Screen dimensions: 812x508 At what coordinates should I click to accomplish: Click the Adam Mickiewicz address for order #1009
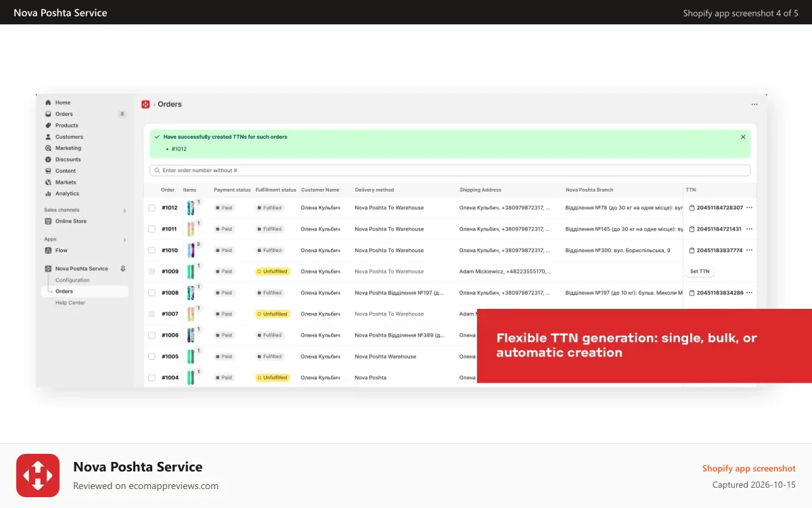tap(505, 272)
